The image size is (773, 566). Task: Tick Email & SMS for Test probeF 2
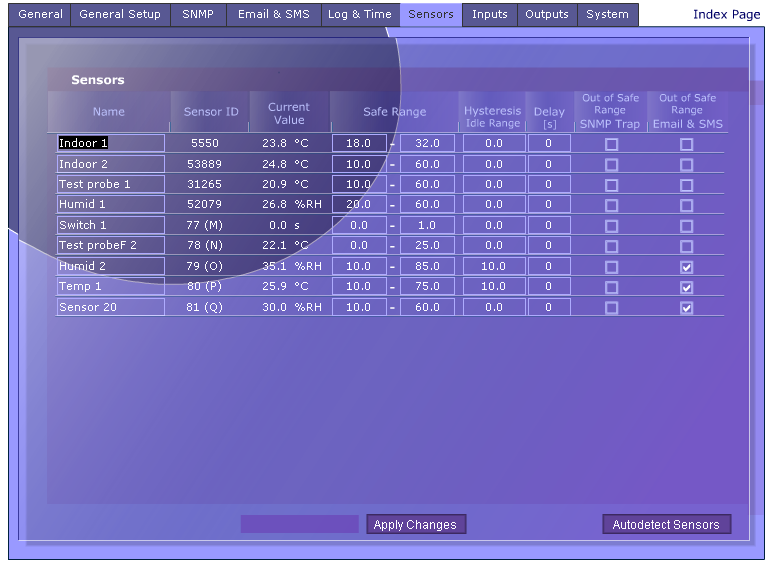(686, 246)
